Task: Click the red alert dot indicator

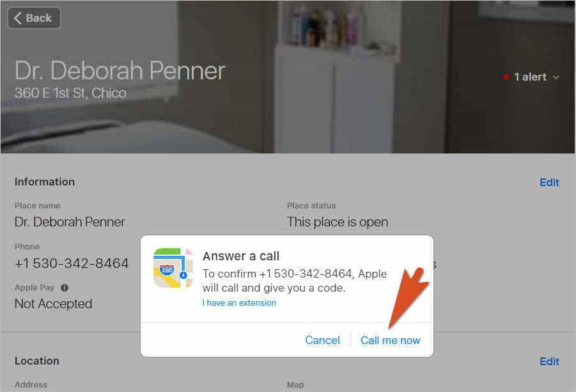Action: tap(506, 77)
